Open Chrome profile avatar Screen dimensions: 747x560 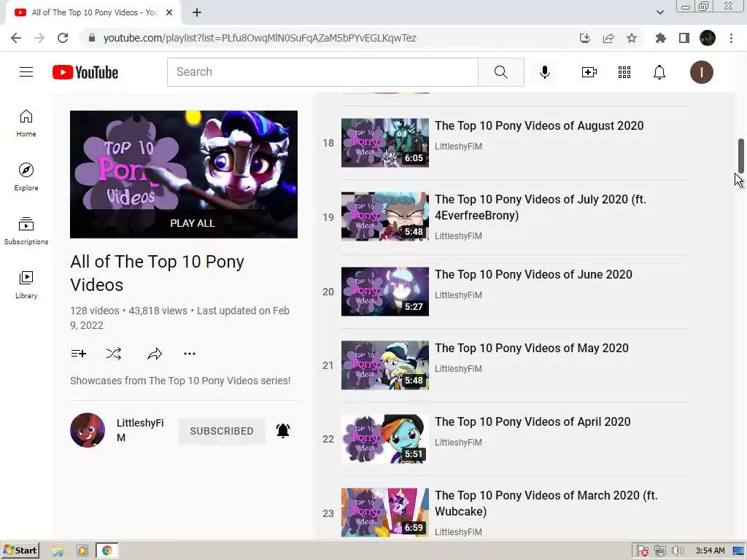click(x=708, y=38)
